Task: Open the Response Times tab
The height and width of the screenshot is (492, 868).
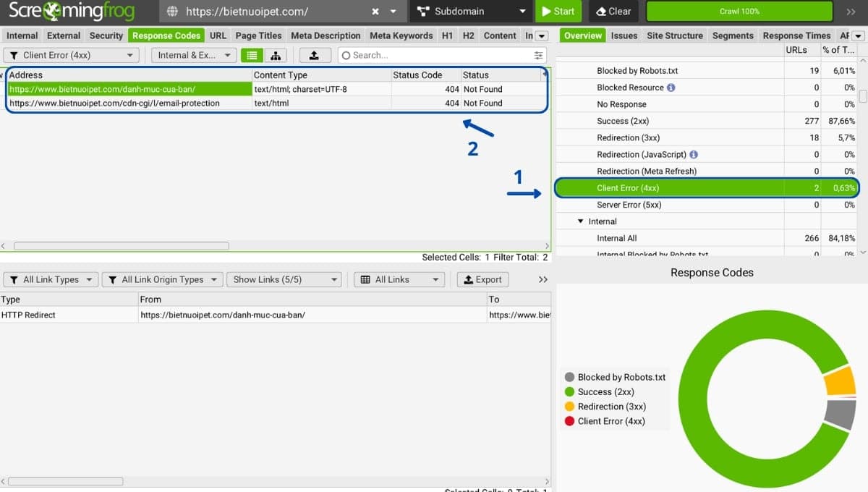Action: (796, 35)
